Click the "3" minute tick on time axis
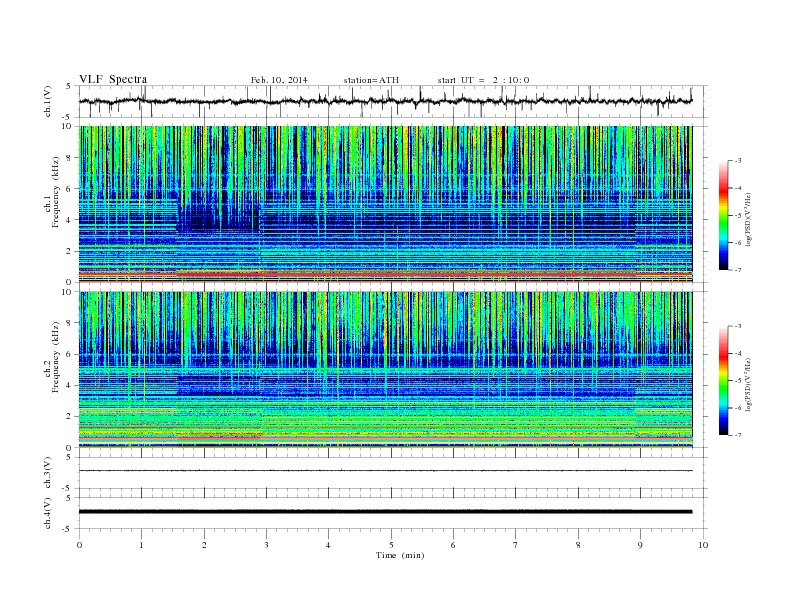 click(x=266, y=545)
